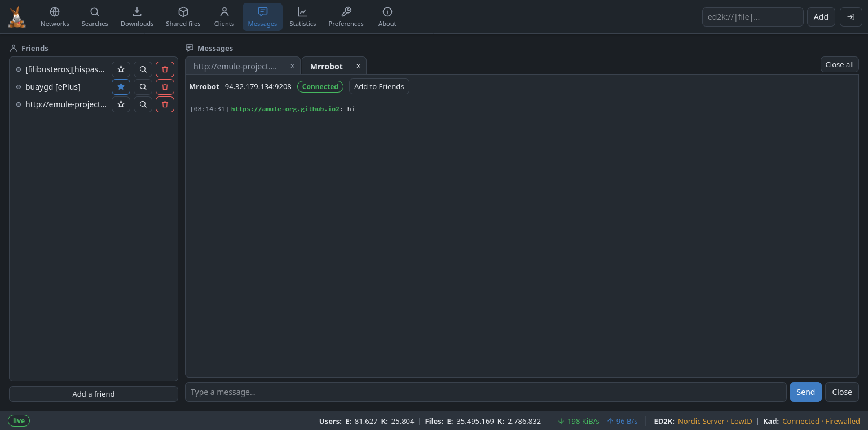
Task: Toggle star for buaygd [ePlus] friend
Action: [x=121, y=87]
